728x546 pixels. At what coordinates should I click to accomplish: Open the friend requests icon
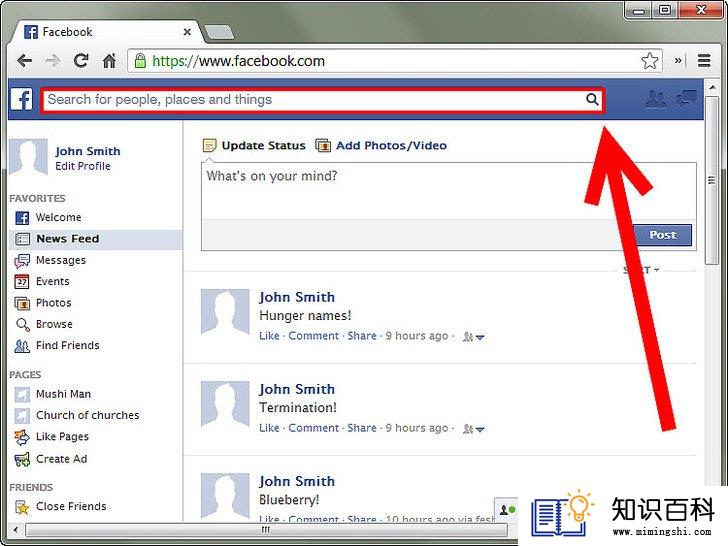(x=656, y=99)
